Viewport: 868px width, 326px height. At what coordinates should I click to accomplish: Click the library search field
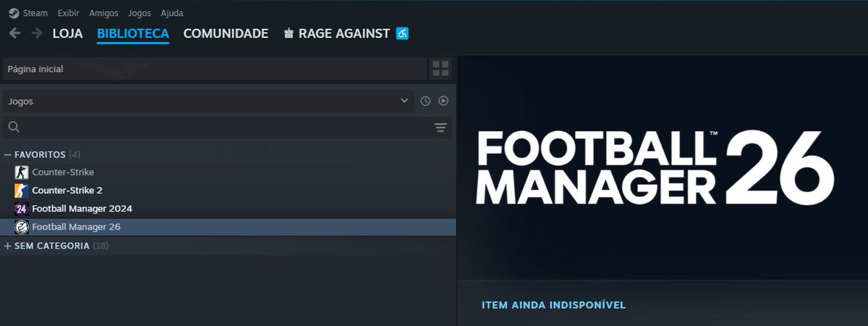pos(227,128)
